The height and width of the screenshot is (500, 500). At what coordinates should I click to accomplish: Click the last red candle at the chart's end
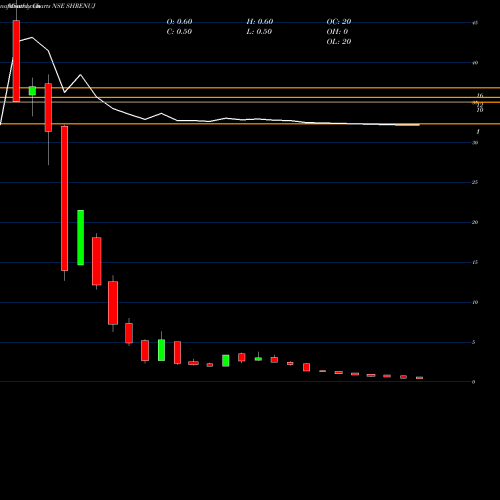click(419, 378)
